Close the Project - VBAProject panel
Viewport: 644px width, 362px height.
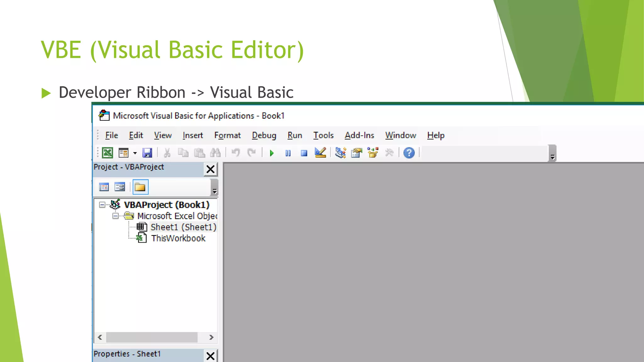click(x=211, y=169)
